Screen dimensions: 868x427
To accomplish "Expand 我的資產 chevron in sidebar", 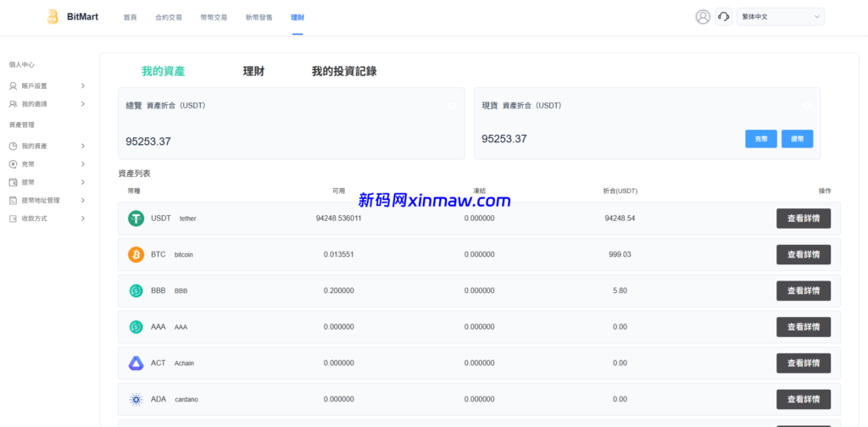I will pos(82,146).
